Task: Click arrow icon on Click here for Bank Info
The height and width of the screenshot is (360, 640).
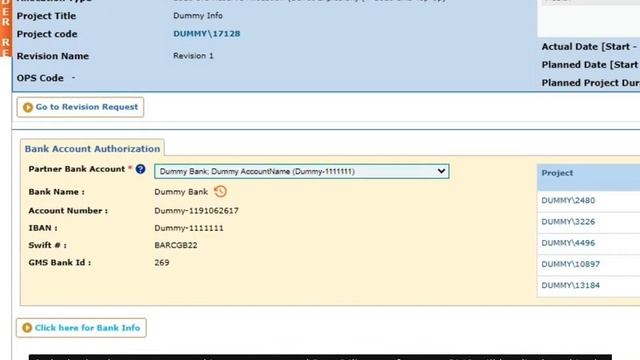Action: [27, 328]
